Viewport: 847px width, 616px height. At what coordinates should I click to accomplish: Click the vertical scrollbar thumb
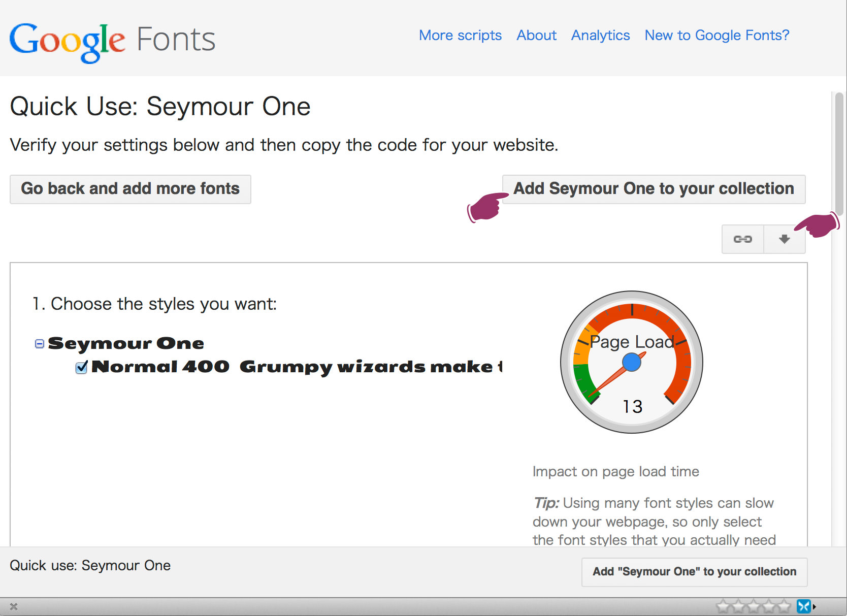click(839, 154)
